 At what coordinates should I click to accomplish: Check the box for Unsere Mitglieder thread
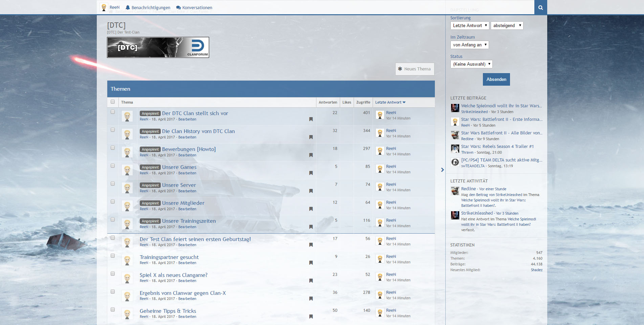113,201
